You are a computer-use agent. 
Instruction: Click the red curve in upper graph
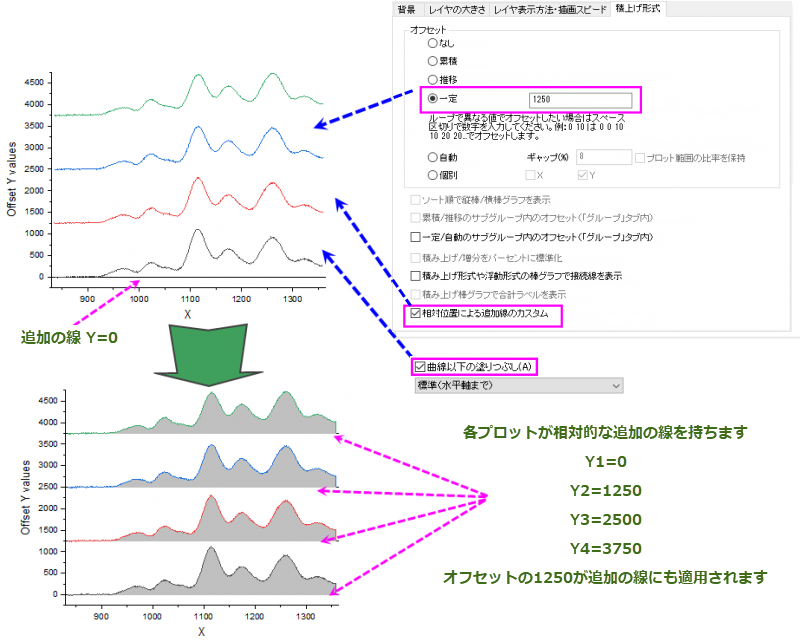[197, 179]
